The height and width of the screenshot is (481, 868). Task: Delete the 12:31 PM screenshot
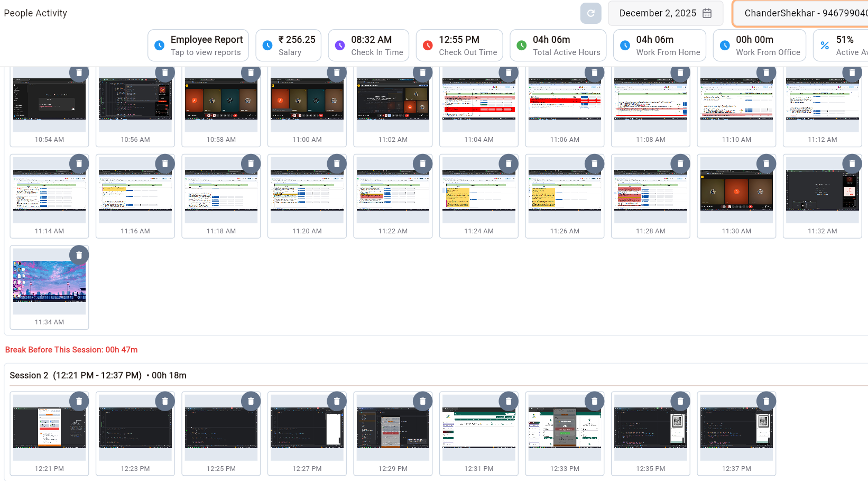click(x=508, y=402)
